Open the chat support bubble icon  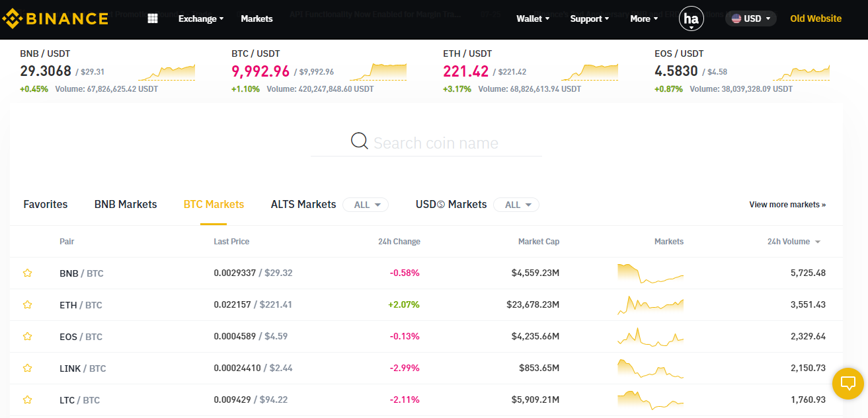click(848, 384)
